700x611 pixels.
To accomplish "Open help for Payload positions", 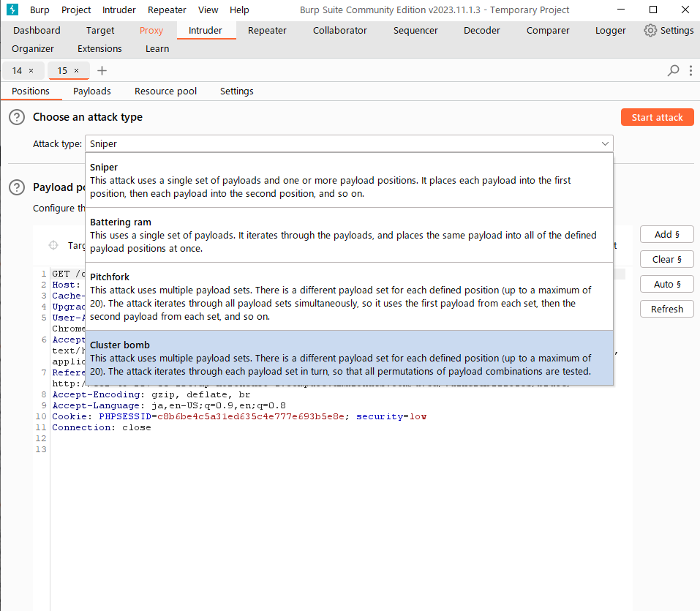I will coord(17,187).
